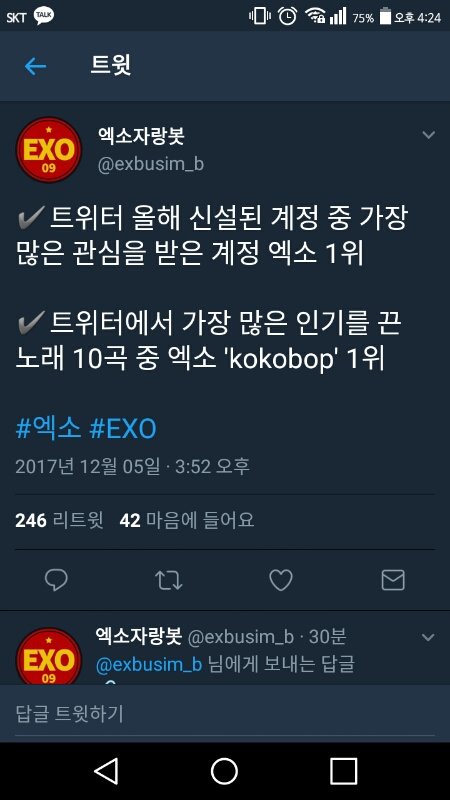The width and height of the screenshot is (450, 800).
Task: Tap Android back navigation triangle
Action: pos(107,770)
